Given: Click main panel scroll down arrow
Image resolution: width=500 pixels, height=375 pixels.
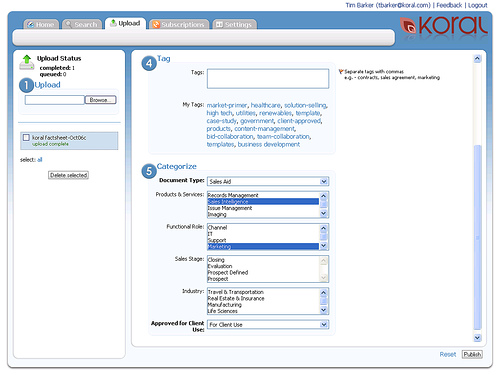Looking at the screenshot, I should pos(477,338).
